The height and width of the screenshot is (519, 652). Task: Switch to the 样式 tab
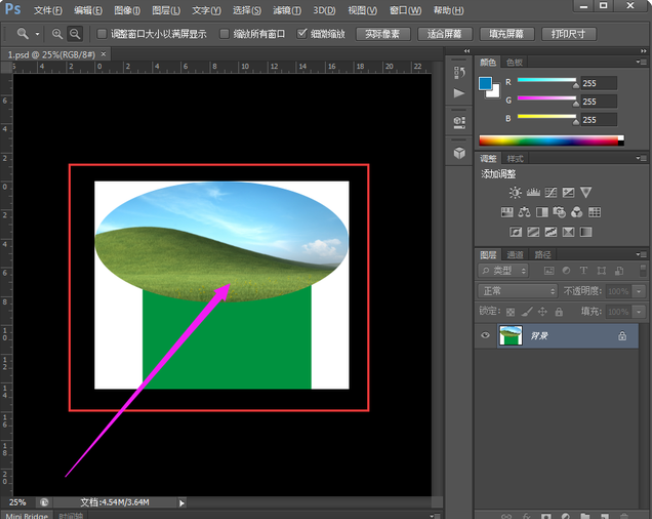(515, 158)
